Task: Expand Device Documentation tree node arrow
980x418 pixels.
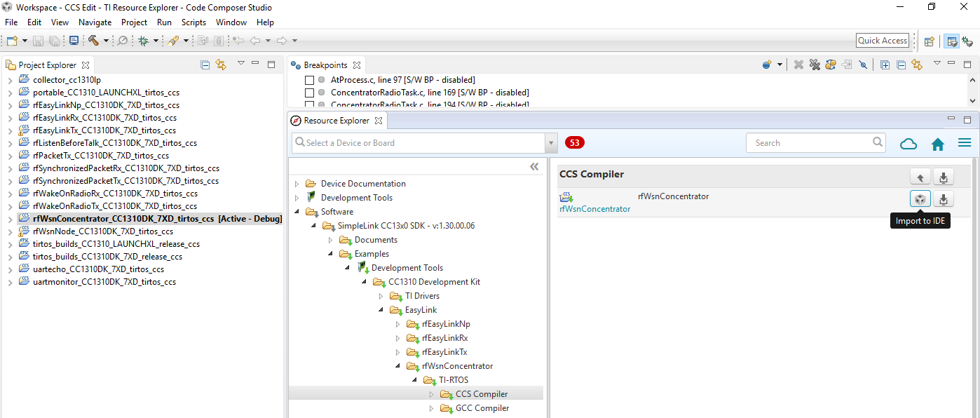Action: click(x=297, y=184)
